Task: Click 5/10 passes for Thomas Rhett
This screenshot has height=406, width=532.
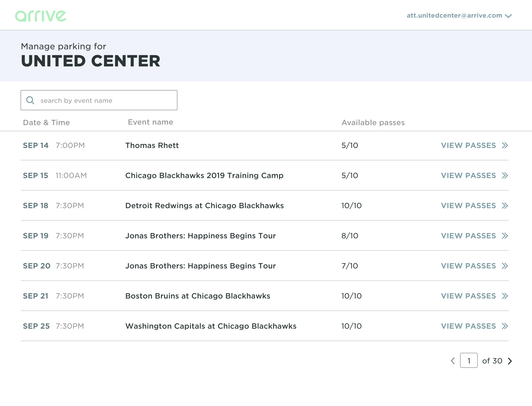Action: point(350,145)
